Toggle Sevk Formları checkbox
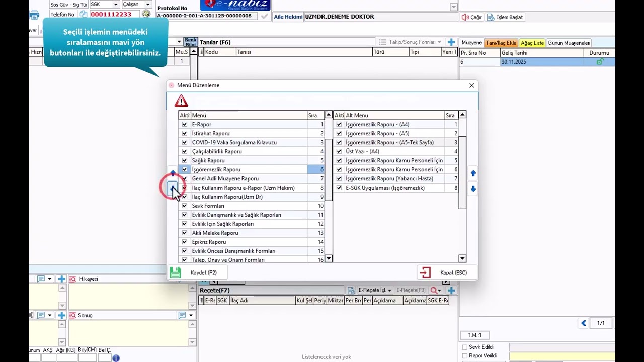The image size is (644, 362). (185, 206)
